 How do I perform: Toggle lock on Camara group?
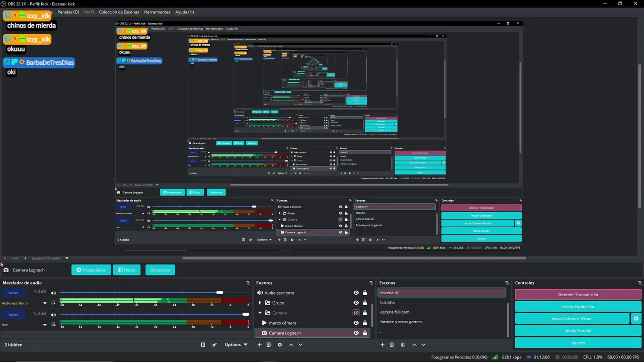coord(365,313)
